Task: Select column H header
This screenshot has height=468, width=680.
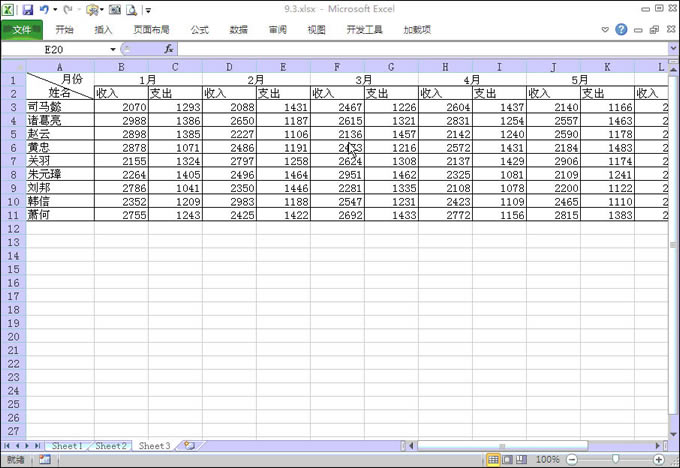Action: 445,67
